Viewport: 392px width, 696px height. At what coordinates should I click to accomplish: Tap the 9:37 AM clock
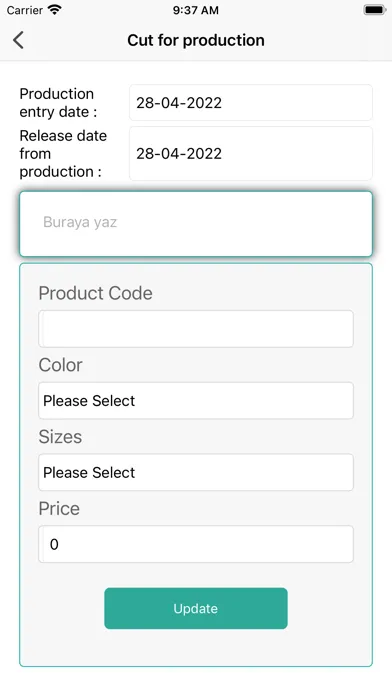click(196, 10)
